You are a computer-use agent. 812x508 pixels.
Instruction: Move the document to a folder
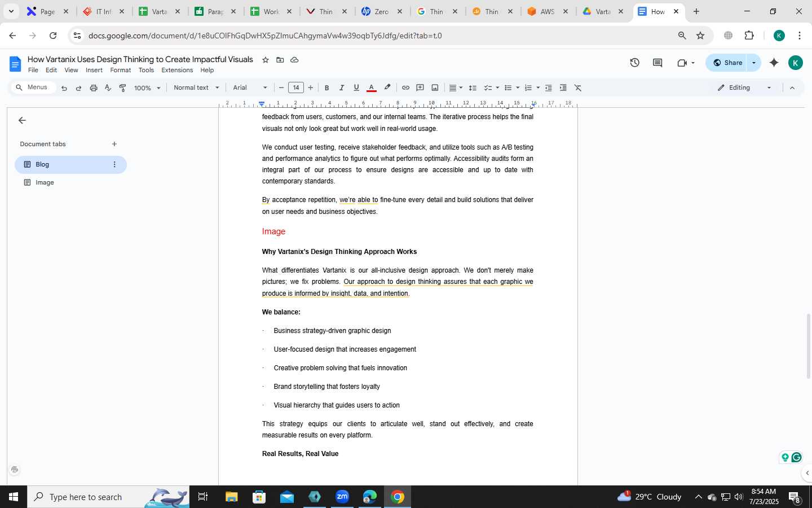point(280,60)
